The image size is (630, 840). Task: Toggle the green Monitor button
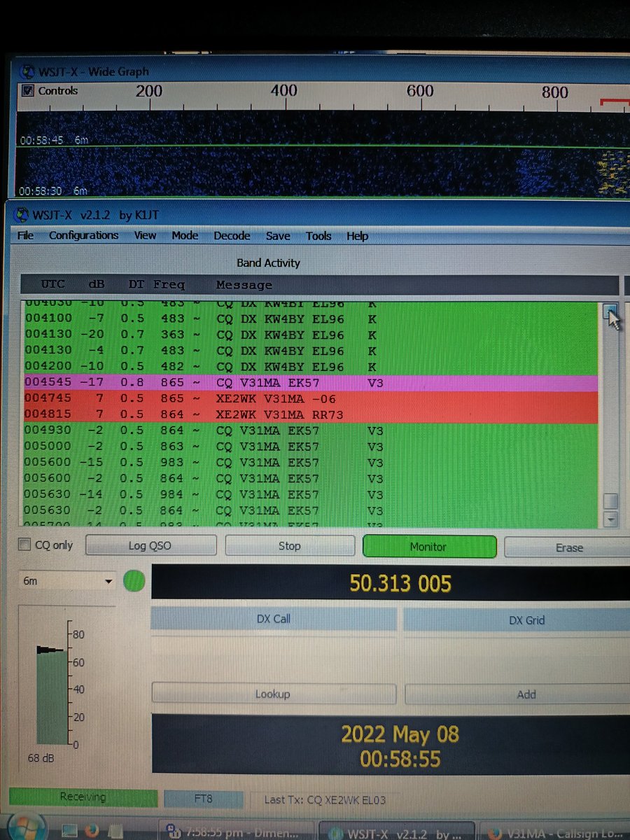pyautogui.click(x=429, y=547)
